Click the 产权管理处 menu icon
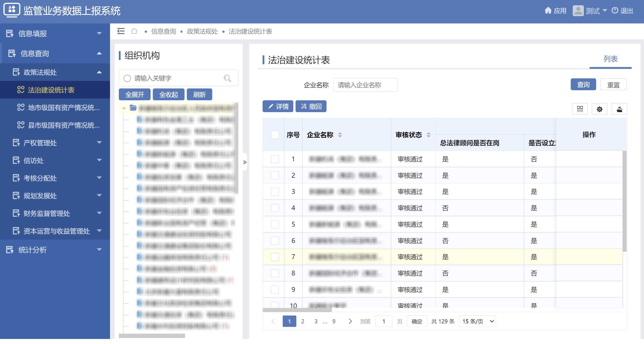Screen dimensions: 644x344 tap(16, 143)
